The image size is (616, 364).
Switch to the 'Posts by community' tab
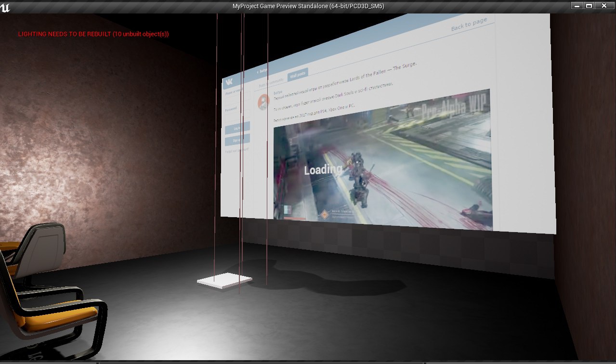pos(272,83)
